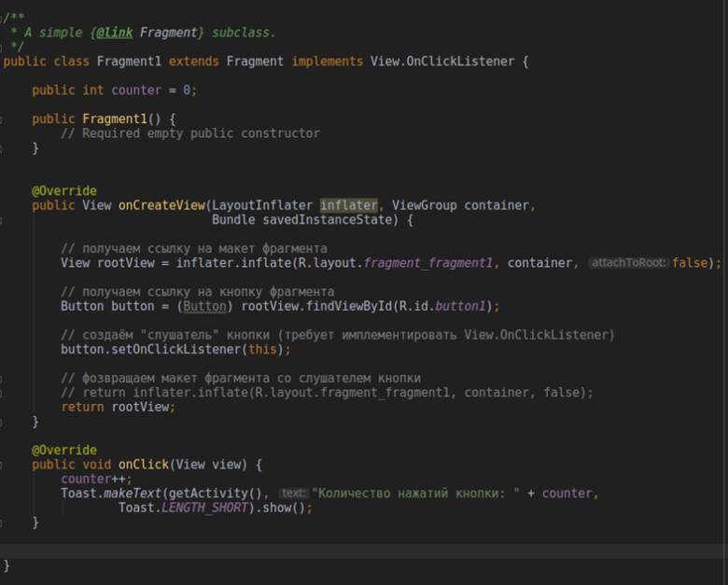Click the "ViewGroup container" parameter
728x585 pixels.
pos(460,205)
